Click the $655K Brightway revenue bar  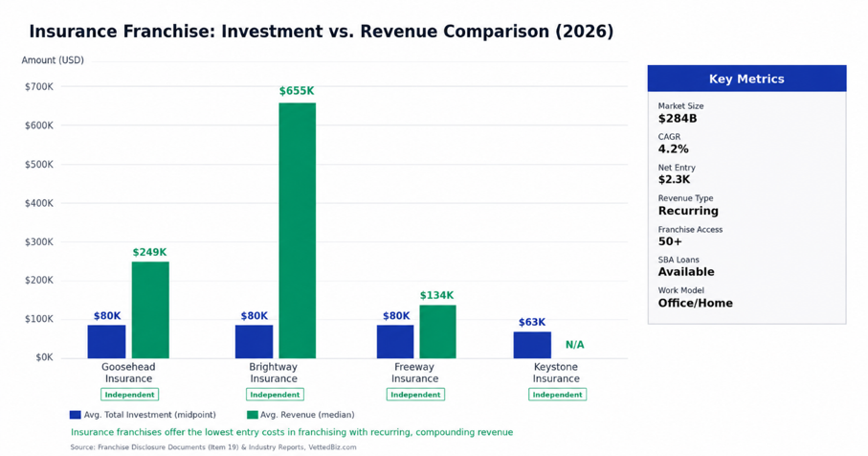(x=298, y=231)
